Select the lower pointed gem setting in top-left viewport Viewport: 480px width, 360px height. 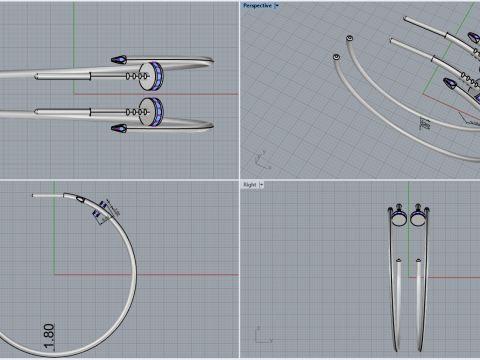119,128
